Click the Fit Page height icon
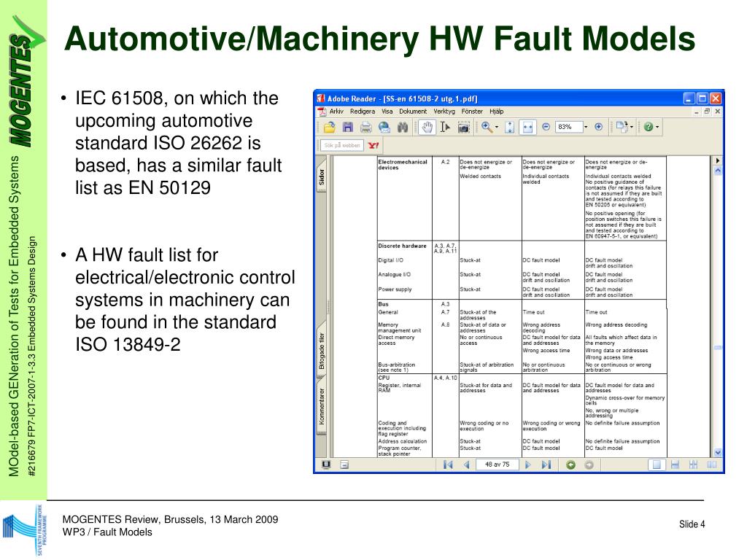The width and height of the screenshot is (747, 560). pyautogui.click(x=510, y=127)
